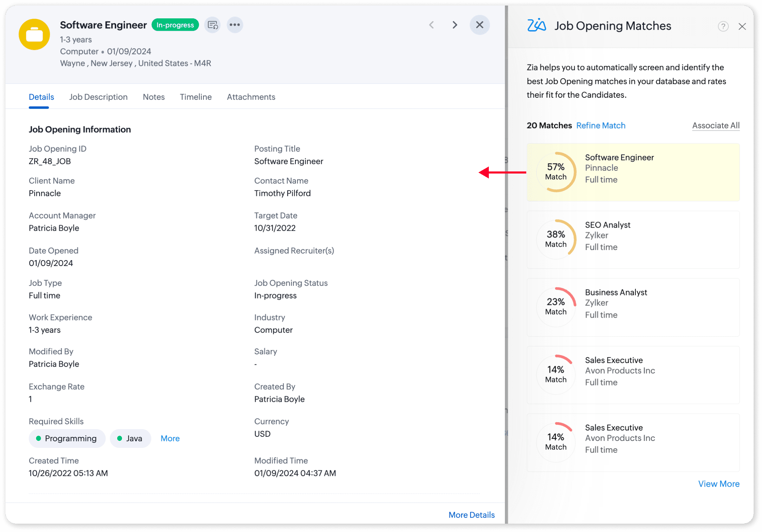Go to the next job opening record
Viewport: 762px width, 532px height.
pyautogui.click(x=455, y=25)
